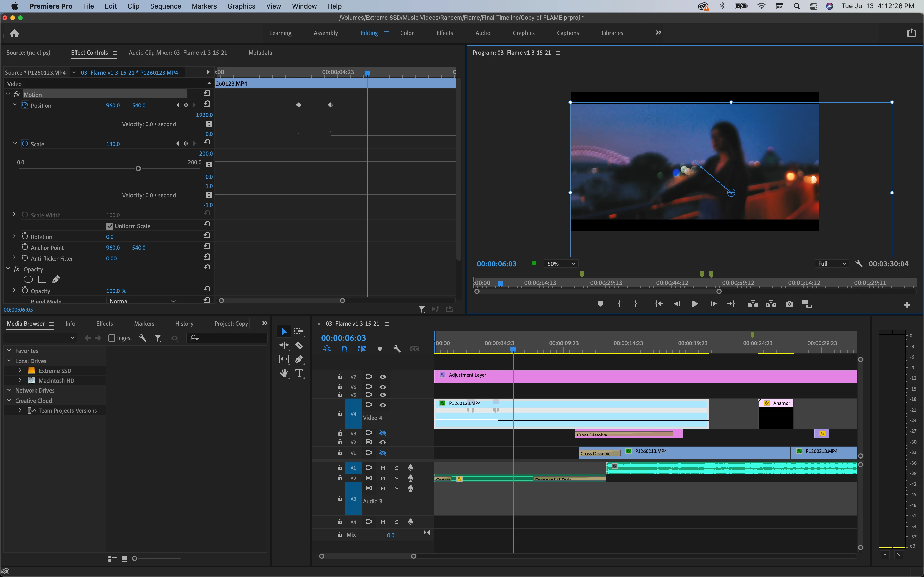Click the Scale value slider handle
This screenshot has height=577, width=924.
click(x=138, y=169)
